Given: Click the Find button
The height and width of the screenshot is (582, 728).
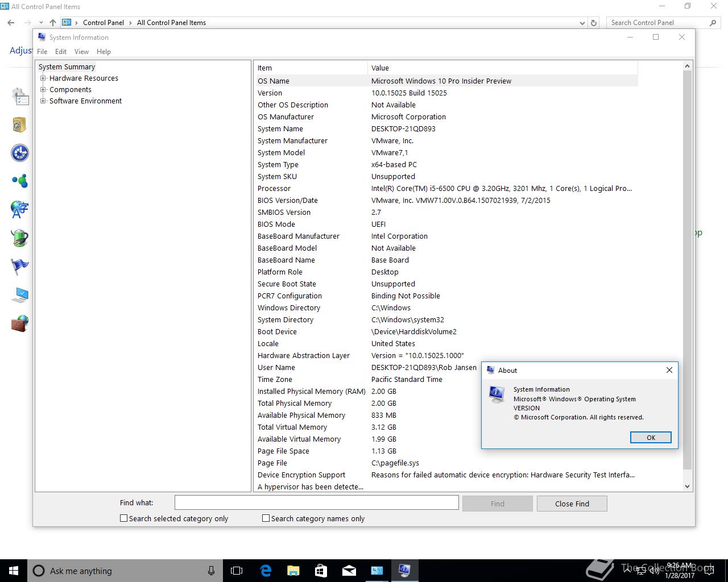Looking at the screenshot, I should [498, 504].
